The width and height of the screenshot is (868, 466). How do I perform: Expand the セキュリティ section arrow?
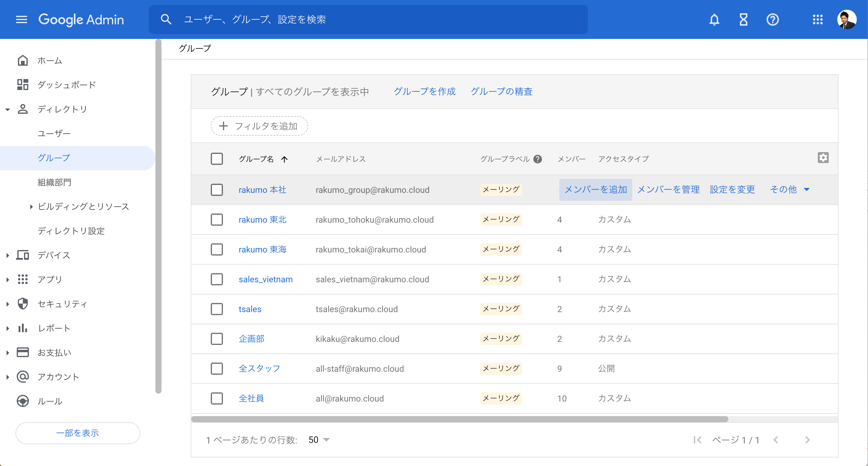7,304
